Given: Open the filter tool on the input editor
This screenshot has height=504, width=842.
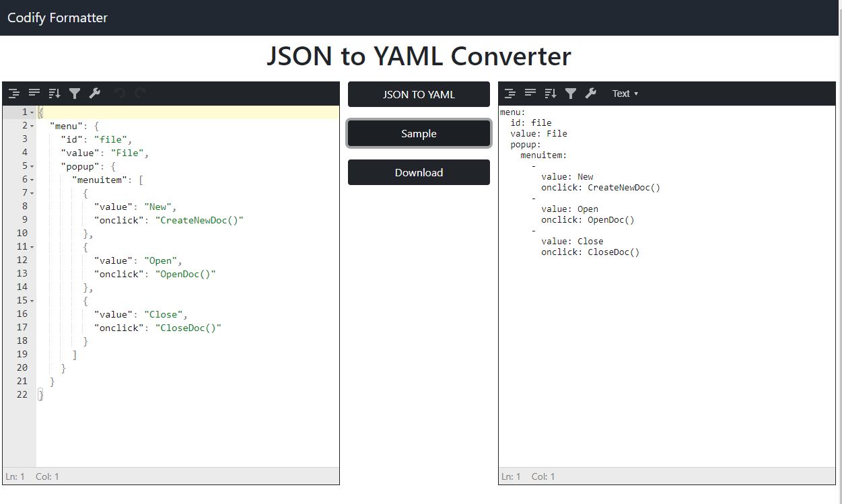Looking at the screenshot, I should pyautogui.click(x=75, y=93).
